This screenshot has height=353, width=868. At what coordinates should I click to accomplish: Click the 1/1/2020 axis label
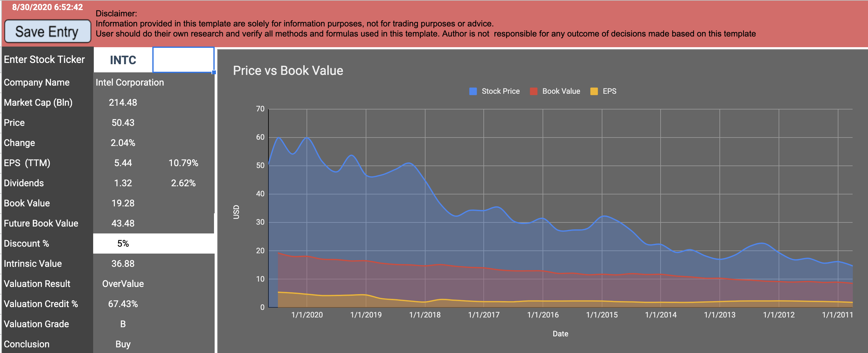307,315
